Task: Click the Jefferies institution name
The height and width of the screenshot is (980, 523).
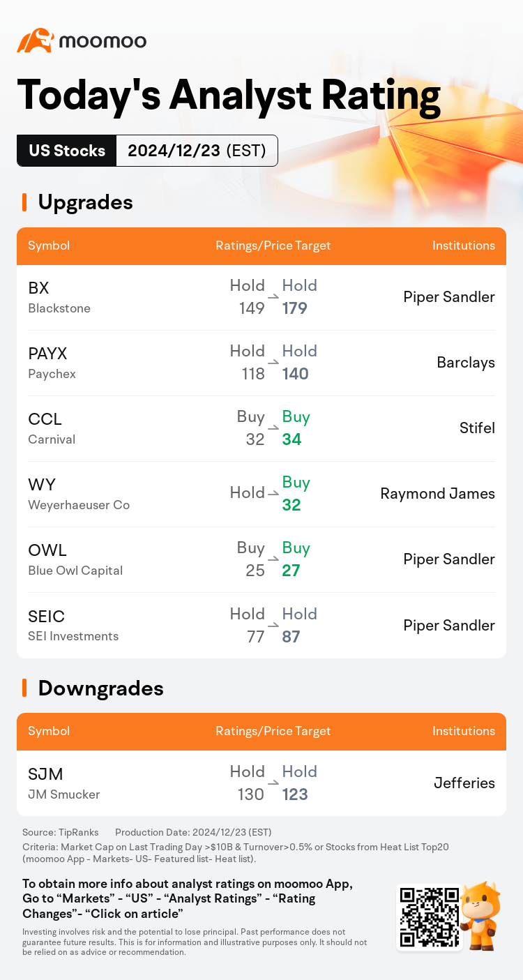Action: click(x=464, y=783)
